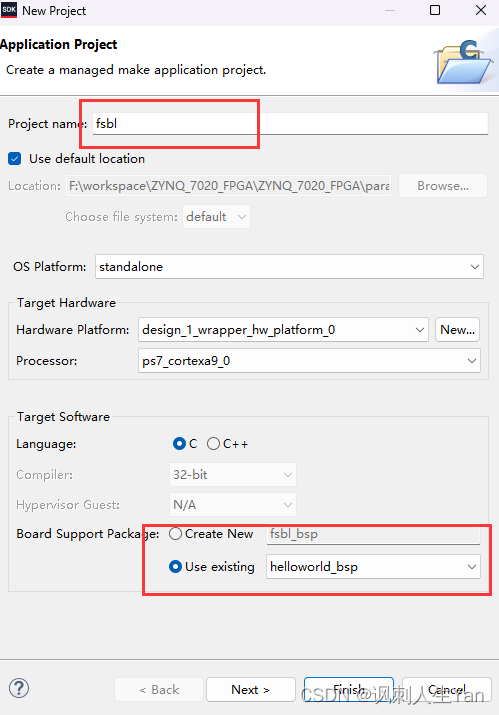Viewport: 499px width, 715px height.
Task: Click the Next > button
Action: (x=251, y=689)
